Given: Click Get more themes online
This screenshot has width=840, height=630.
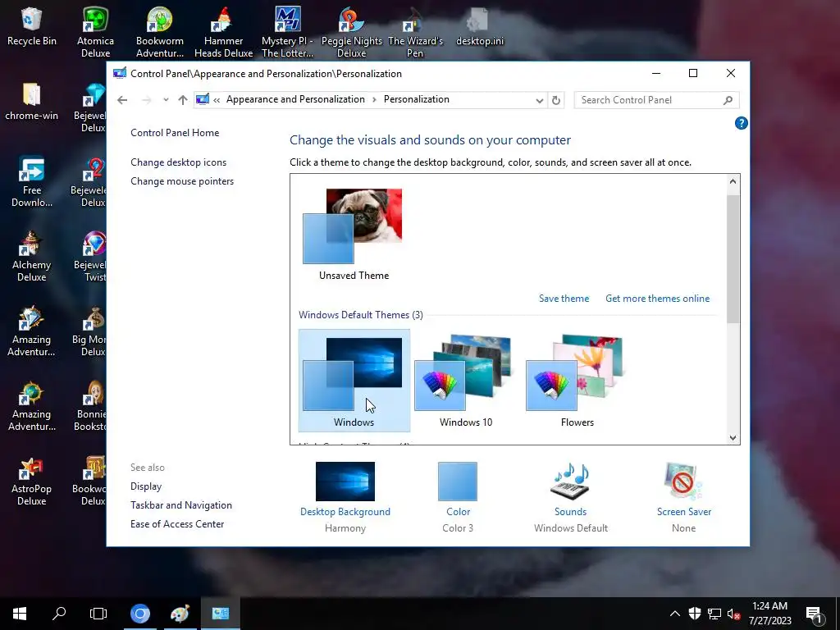Looking at the screenshot, I should point(657,299).
